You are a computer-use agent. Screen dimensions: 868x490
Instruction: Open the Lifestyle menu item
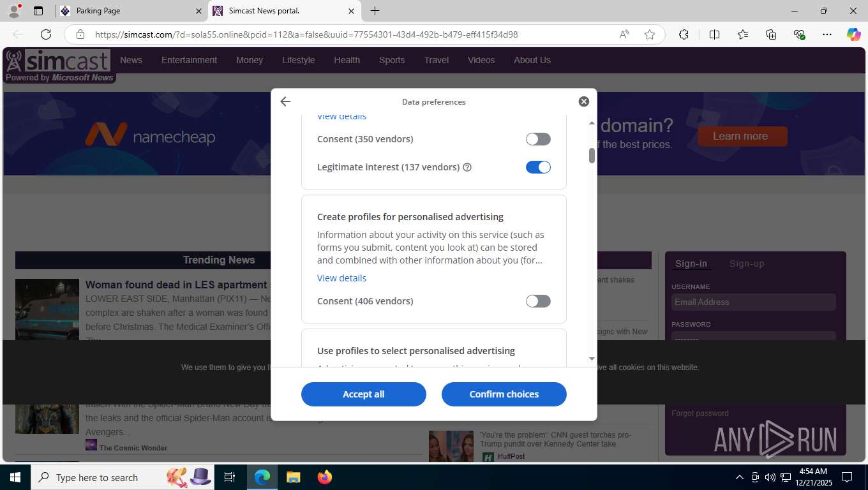[298, 60]
